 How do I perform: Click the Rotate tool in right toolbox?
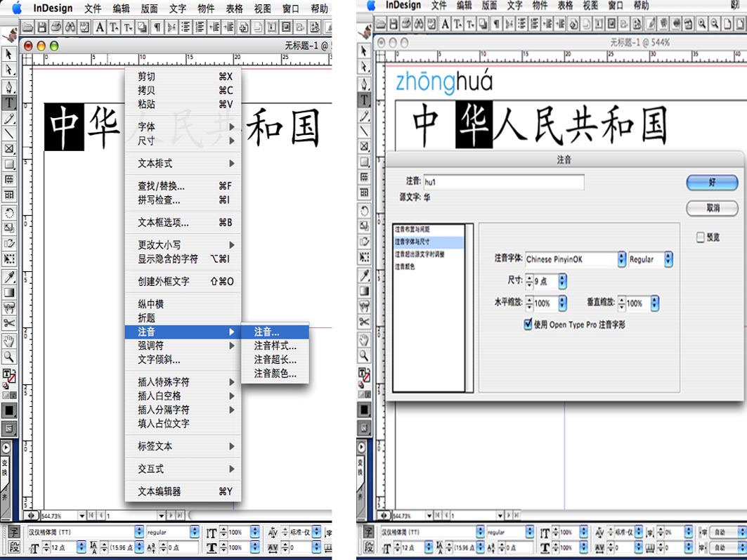pyautogui.click(x=364, y=210)
